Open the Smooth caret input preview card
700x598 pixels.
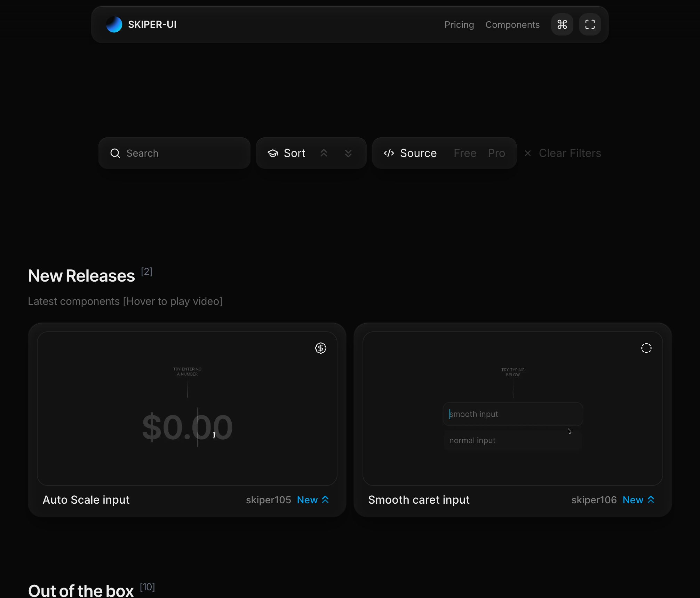[x=513, y=409]
